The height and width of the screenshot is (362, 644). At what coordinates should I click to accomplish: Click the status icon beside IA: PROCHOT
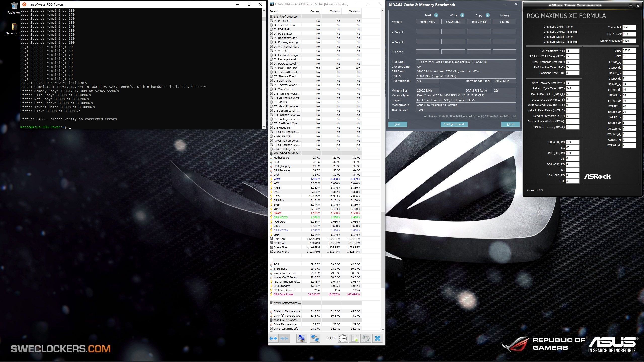click(x=271, y=21)
